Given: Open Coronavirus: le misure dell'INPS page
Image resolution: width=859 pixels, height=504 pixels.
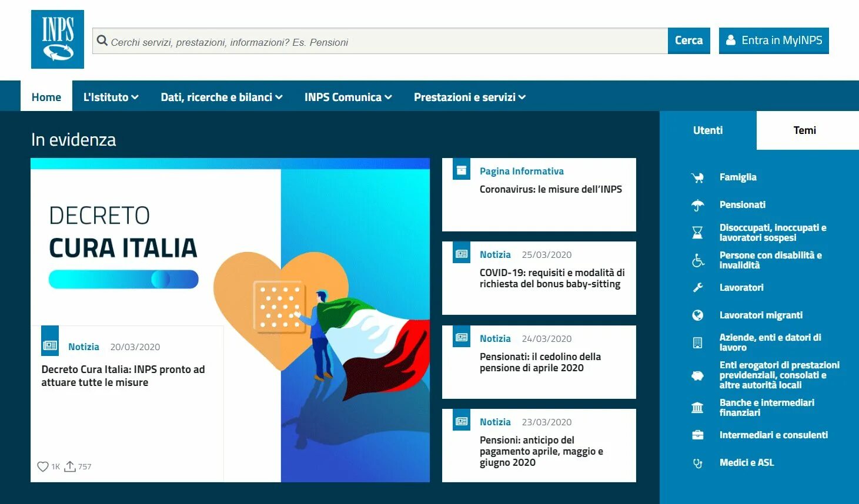Looking at the screenshot, I should (x=552, y=189).
